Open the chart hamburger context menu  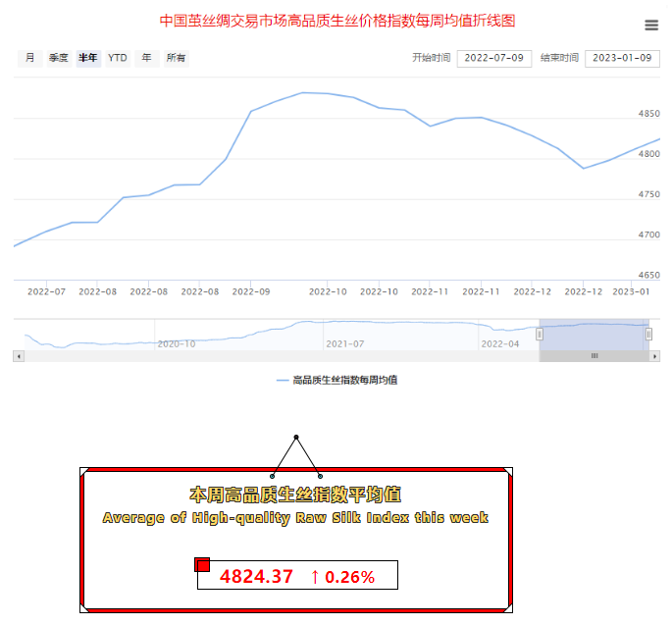coord(651,26)
